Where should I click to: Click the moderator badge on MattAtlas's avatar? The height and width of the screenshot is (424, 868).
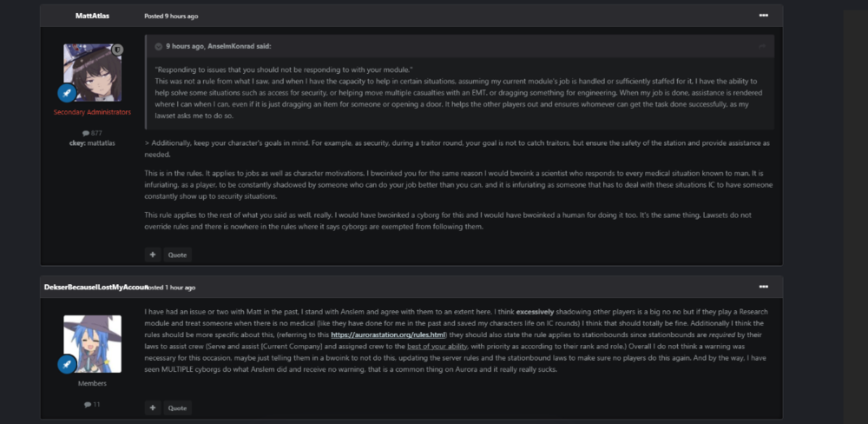tap(116, 50)
